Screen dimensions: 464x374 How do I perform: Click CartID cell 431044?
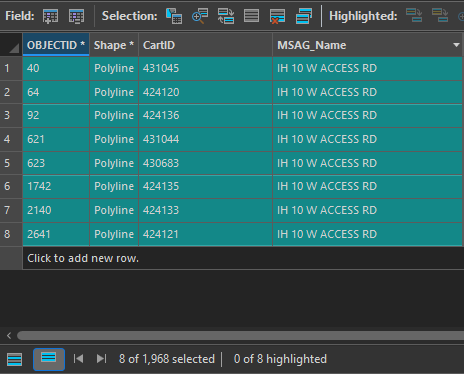(x=205, y=139)
